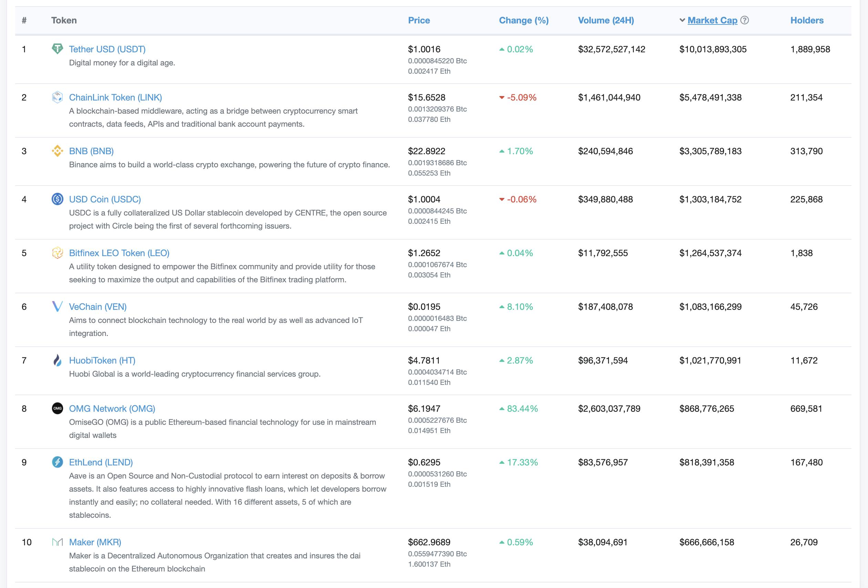The height and width of the screenshot is (588, 868).
Task: Sort by Holders column header
Action: pos(807,20)
